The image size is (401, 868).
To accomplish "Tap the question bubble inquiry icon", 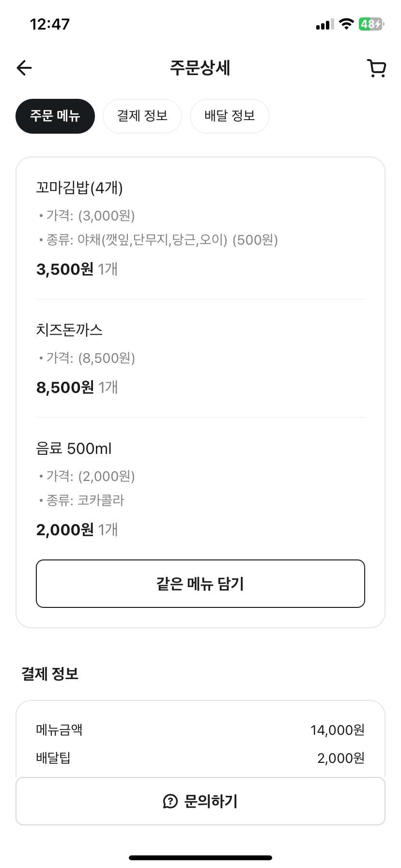I will tap(170, 802).
